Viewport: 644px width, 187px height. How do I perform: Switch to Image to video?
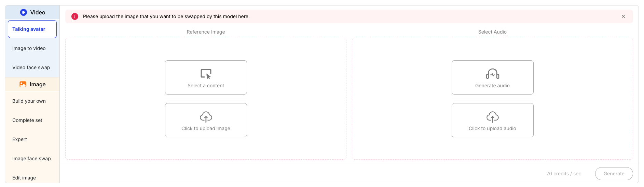click(x=29, y=48)
